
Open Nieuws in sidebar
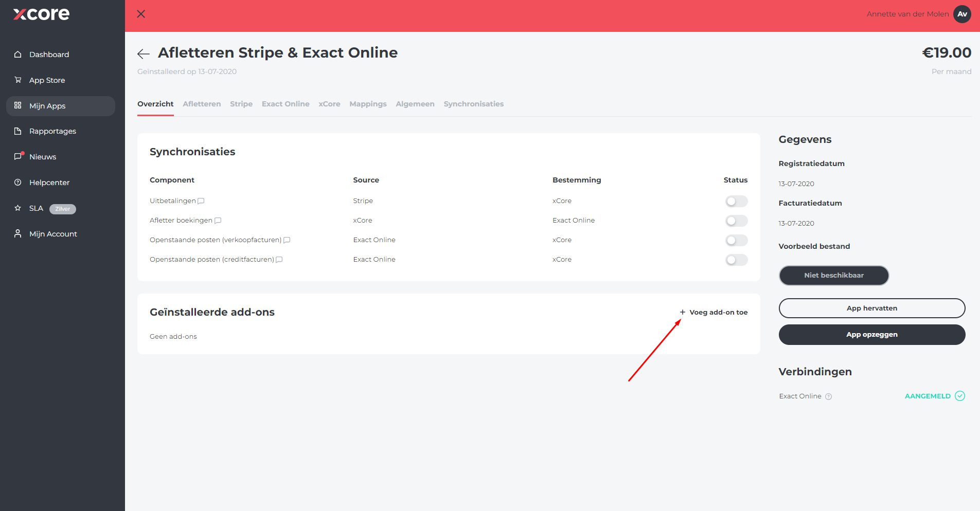click(61, 157)
